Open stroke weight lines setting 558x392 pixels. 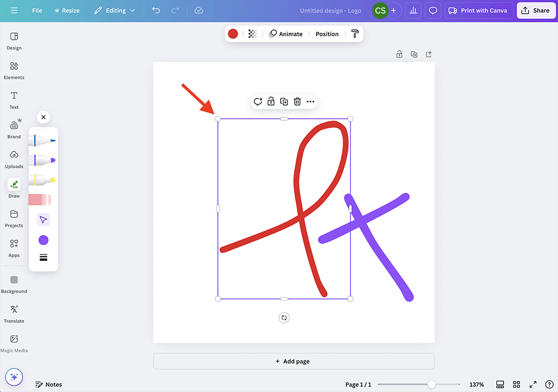tap(44, 258)
